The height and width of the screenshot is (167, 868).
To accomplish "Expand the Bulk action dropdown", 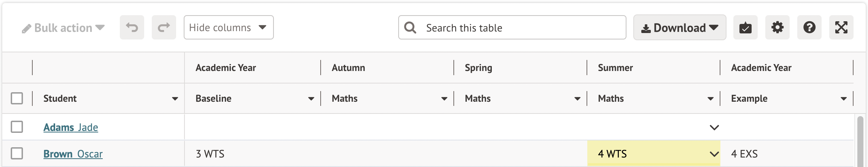I will pyautogui.click(x=64, y=28).
